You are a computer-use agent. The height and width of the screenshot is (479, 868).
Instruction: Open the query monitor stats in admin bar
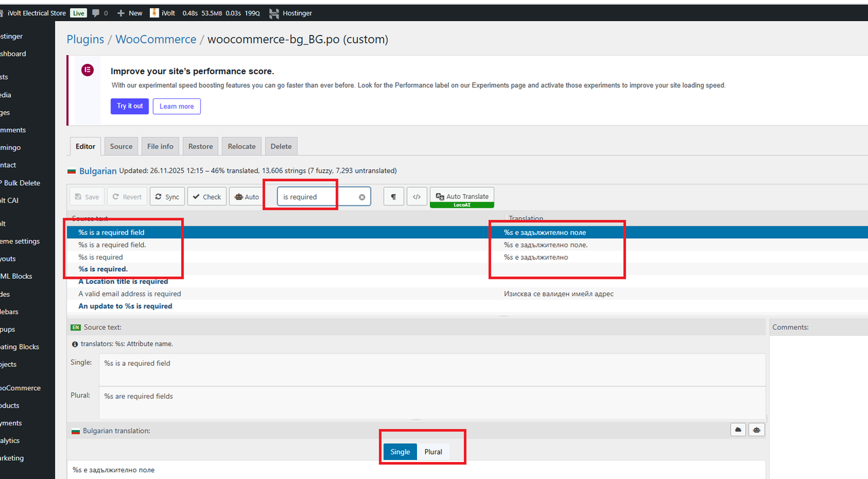click(221, 13)
